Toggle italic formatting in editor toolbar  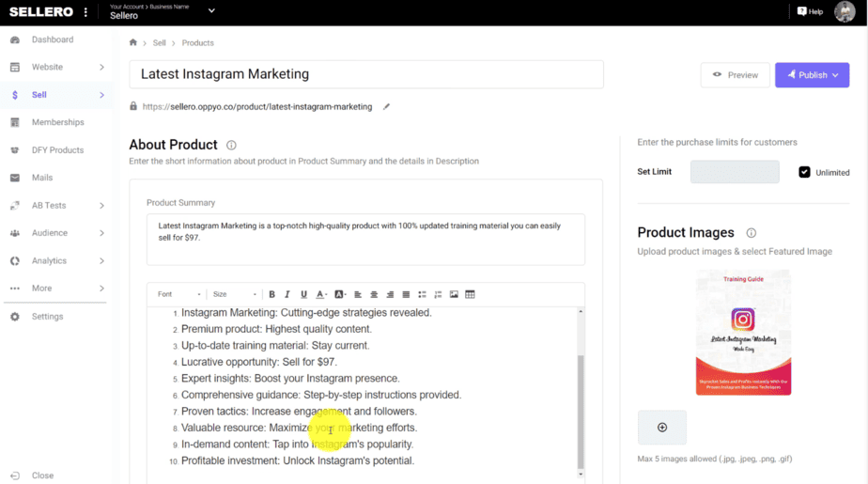pyautogui.click(x=287, y=294)
